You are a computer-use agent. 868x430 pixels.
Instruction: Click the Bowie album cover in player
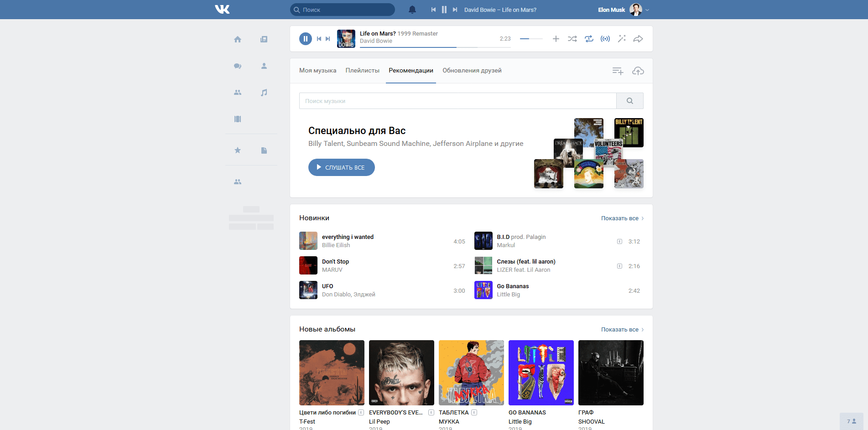click(x=346, y=39)
